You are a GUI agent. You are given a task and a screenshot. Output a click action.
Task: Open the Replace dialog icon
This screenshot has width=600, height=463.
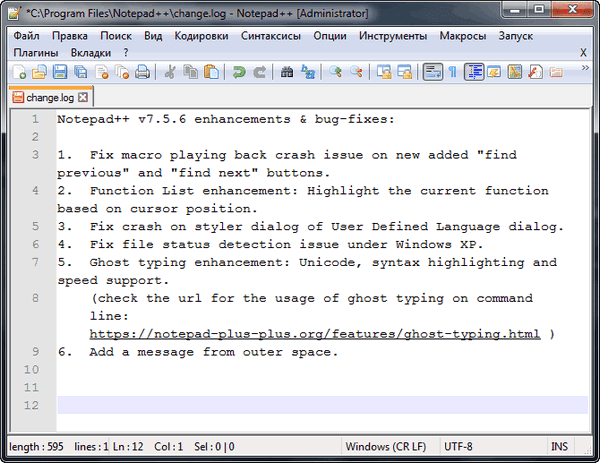pyautogui.click(x=308, y=72)
